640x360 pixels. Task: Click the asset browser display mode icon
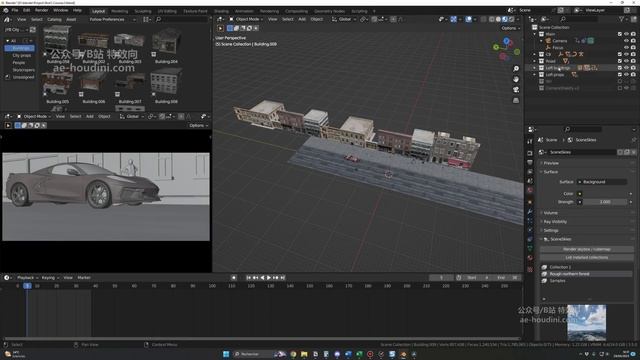tap(146, 19)
